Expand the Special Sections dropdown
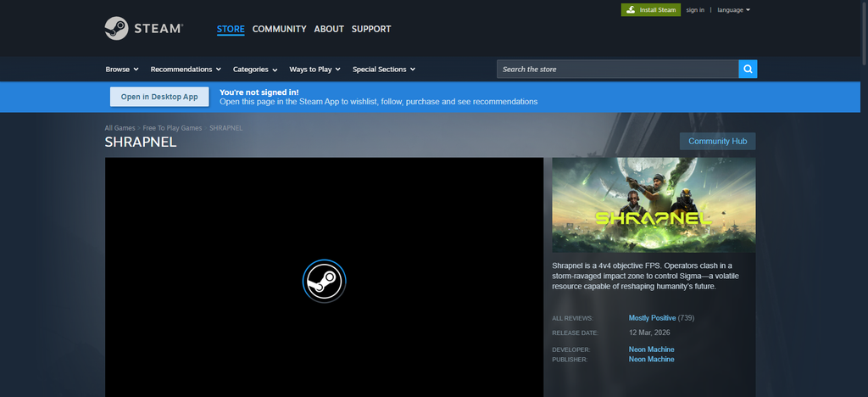Viewport: 868px width, 397px height. pyautogui.click(x=384, y=70)
